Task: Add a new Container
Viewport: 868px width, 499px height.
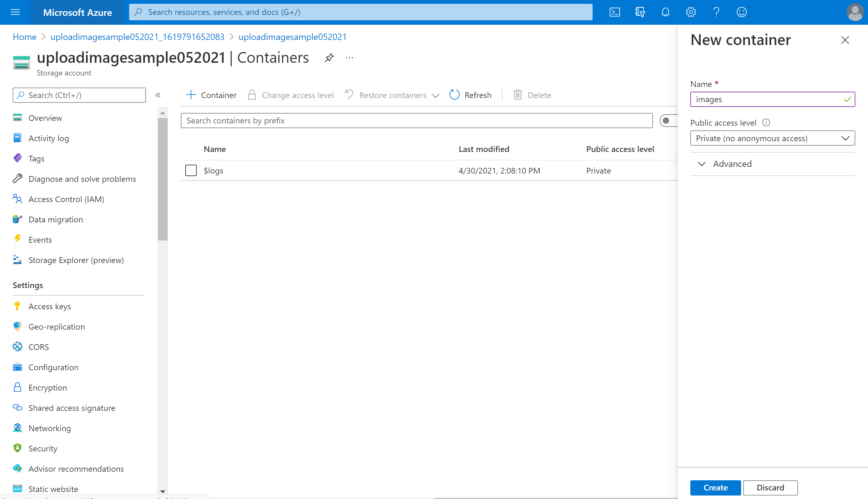Action: click(x=211, y=95)
